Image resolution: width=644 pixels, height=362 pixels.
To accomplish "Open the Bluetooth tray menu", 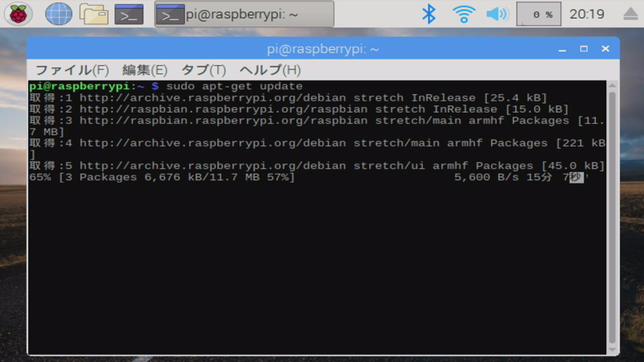I will 429,14.
